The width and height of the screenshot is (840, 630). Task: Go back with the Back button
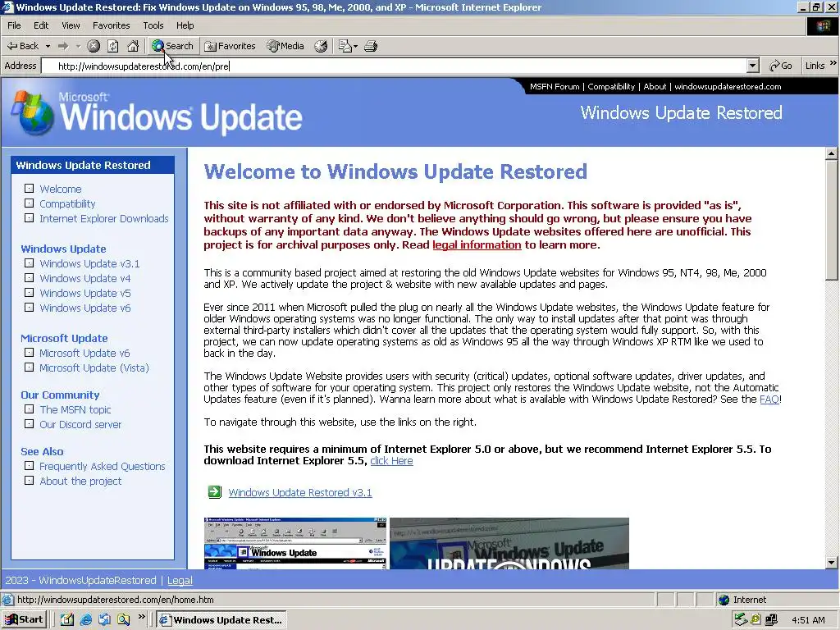coord(22,46)
